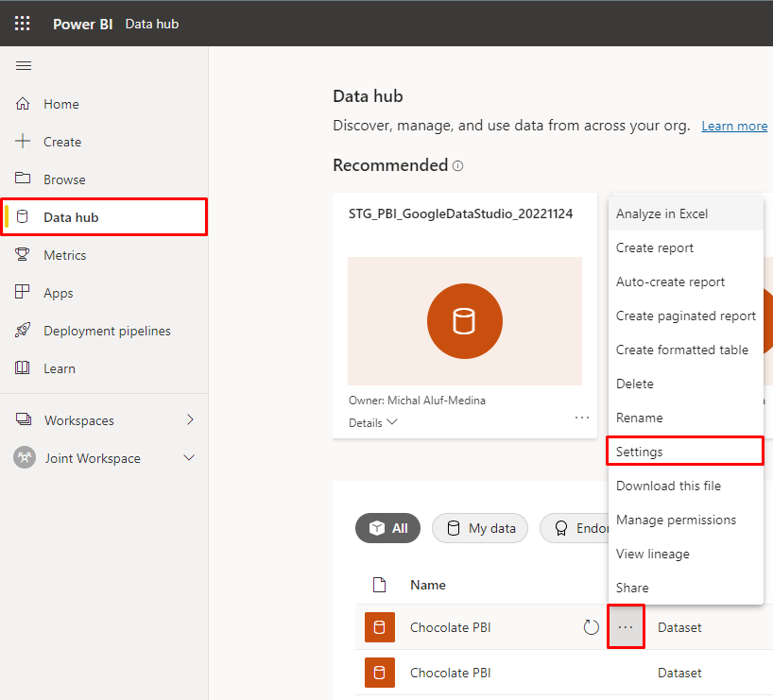Open Learn in the sidebar

pos(104,368)
